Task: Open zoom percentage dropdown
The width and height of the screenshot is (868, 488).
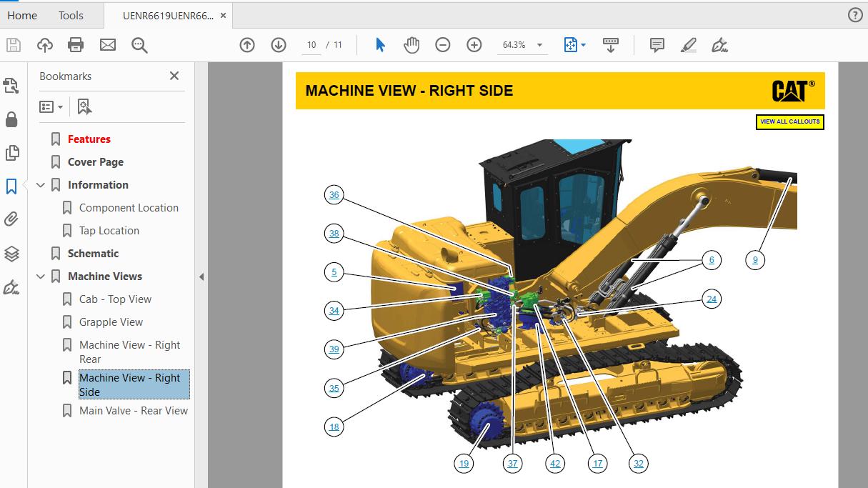Action: (540, 45)
